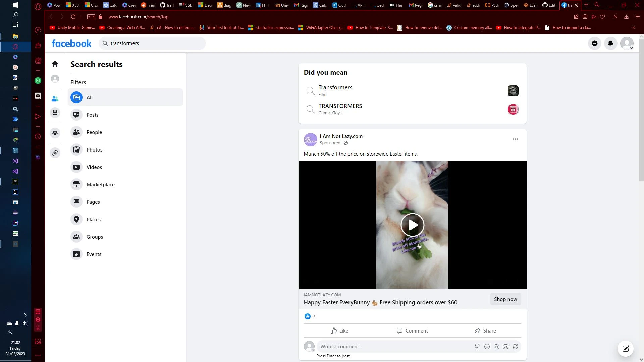This screenshot has width=644, height=362.
Task: View the reactions count on the post
Action: [x=310, y=317]
